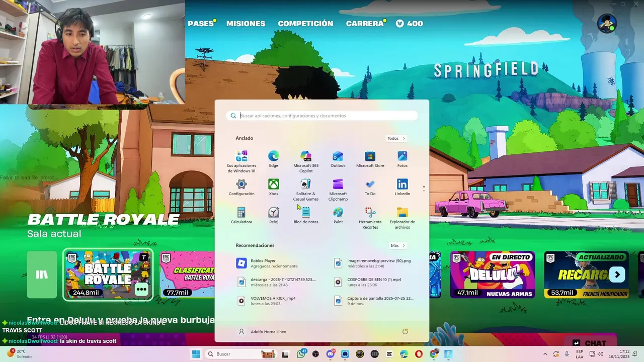Open Fortnite profile avatar
644x362 pixels.
click(x=607, y=23)
